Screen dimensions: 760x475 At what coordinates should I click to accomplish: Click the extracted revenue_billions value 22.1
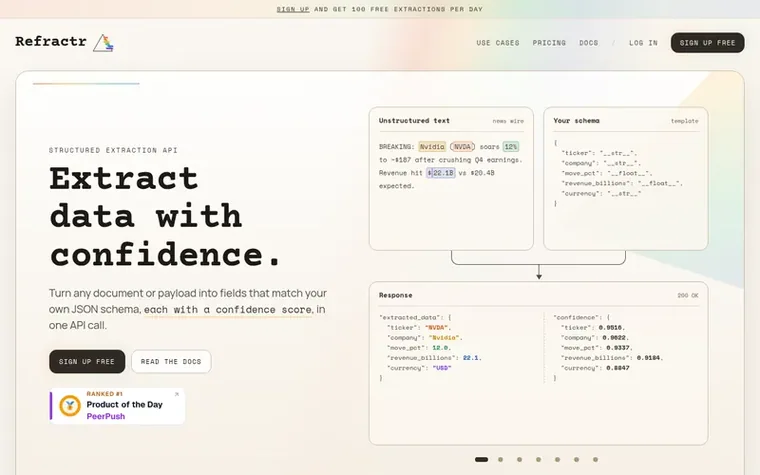tap(471, 358)
